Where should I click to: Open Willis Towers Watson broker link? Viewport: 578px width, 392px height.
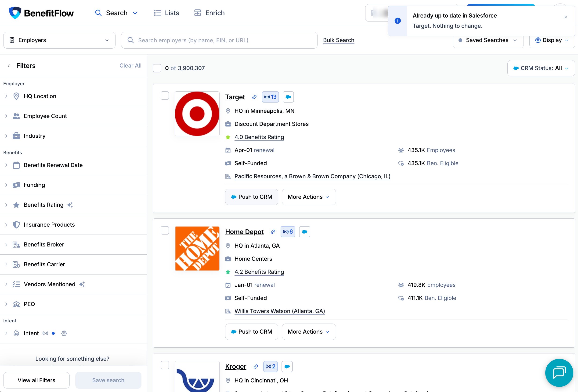280,311
